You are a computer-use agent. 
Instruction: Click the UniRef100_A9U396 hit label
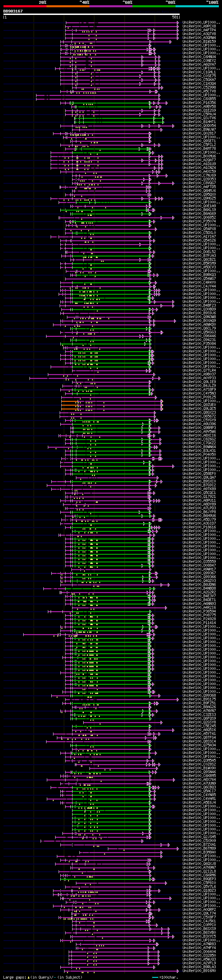tap(199, 424)
